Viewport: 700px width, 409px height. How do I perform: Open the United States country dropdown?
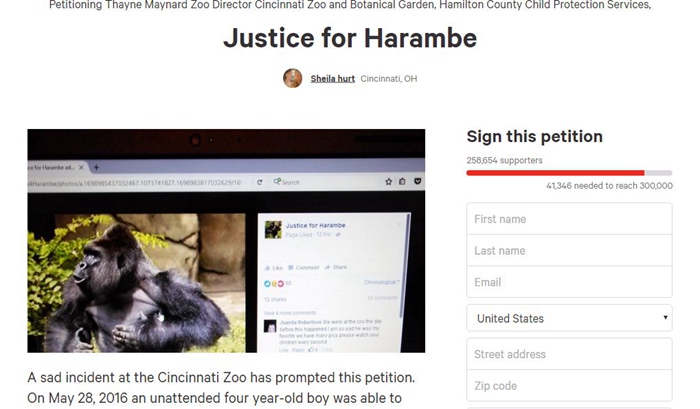pyautogui.click(x=569, y=318)
